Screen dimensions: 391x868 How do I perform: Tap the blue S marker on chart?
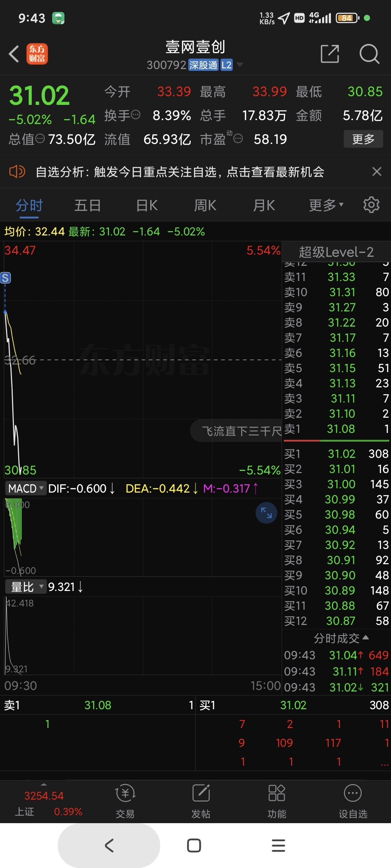tap(5, 278)
